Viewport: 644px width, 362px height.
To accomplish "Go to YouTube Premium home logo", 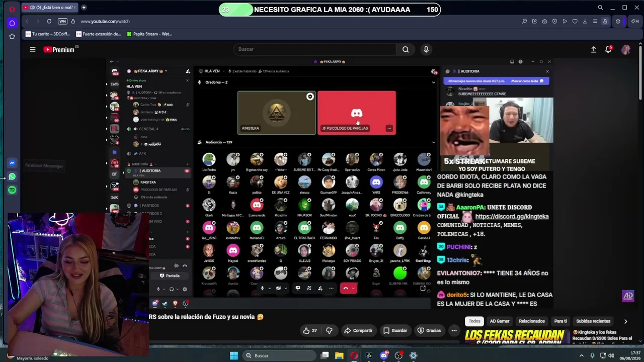I will [x=59, y=49].
